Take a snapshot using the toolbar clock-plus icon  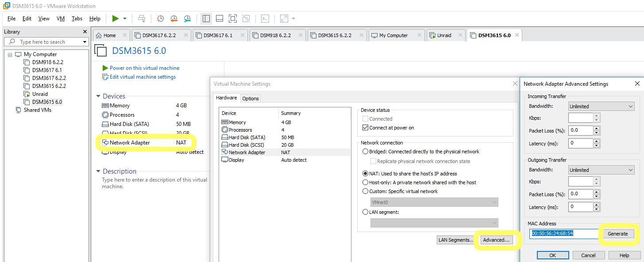(x=160, y=19)
